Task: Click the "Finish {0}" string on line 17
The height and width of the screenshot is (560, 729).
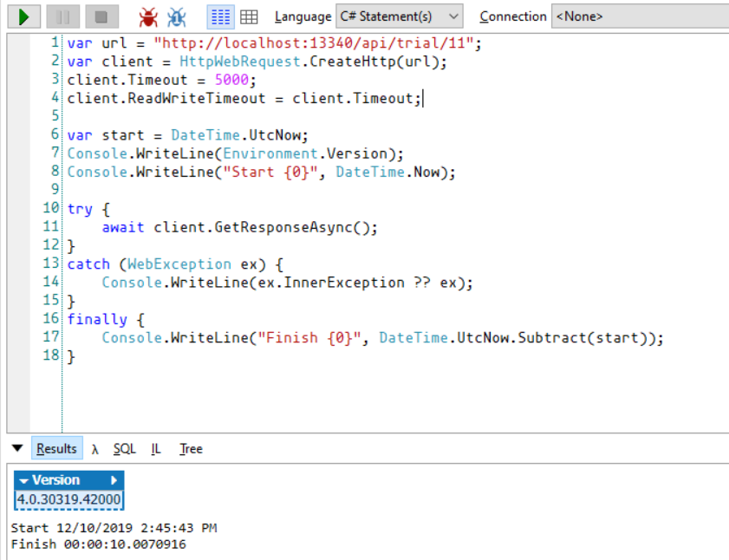Action: (x=309, y=338)
